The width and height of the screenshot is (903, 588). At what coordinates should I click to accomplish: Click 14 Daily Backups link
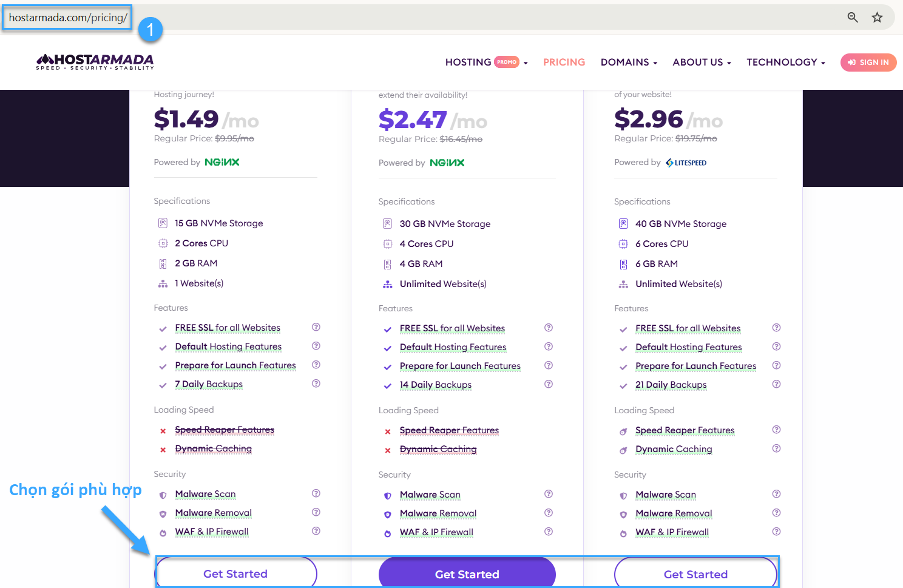(436, 385)
